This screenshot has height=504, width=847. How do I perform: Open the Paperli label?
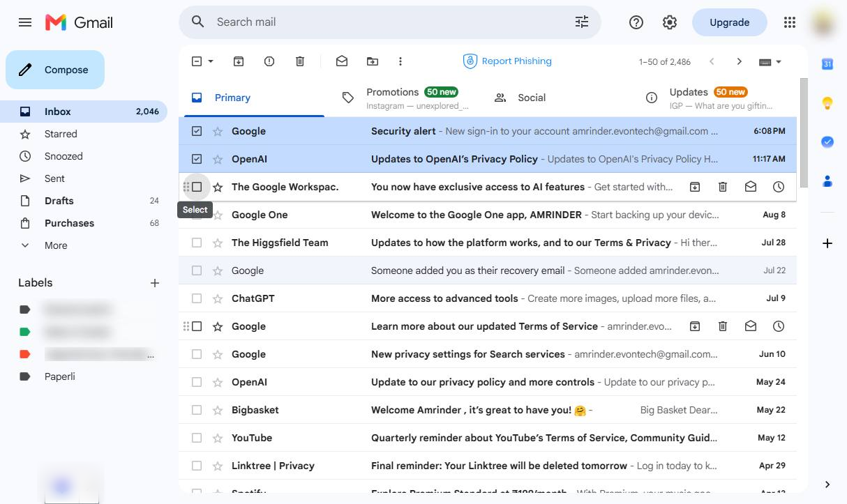(84, 376)
